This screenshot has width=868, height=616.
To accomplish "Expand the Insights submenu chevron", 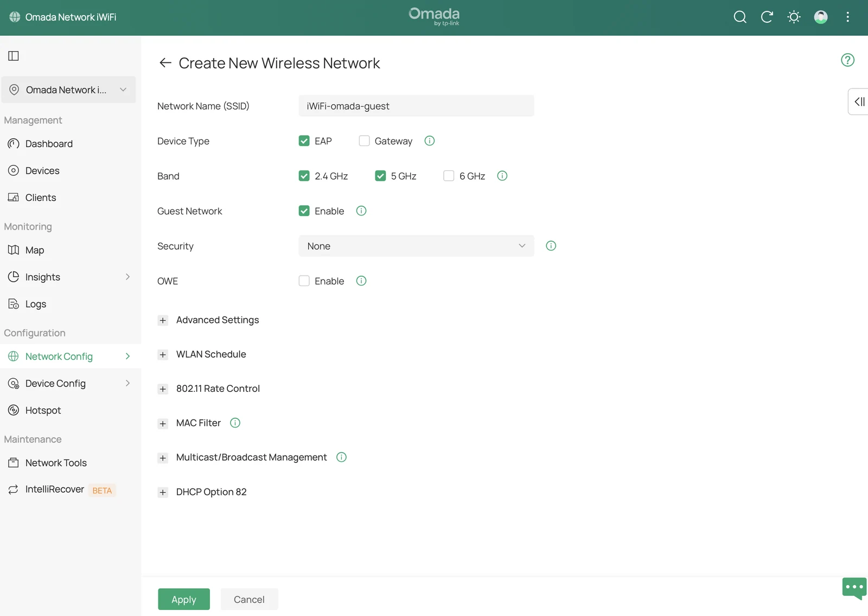I will 128,277.
